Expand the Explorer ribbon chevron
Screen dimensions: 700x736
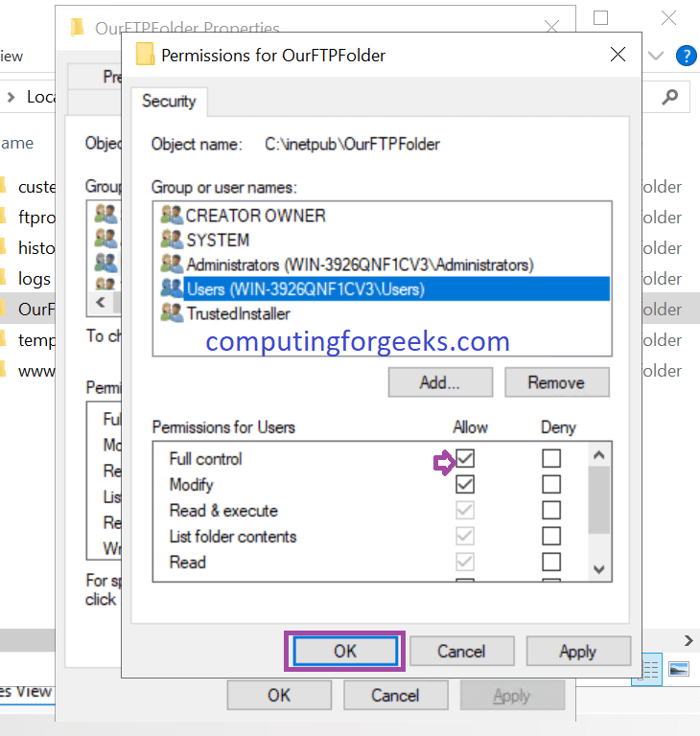(x=656, y=56)
